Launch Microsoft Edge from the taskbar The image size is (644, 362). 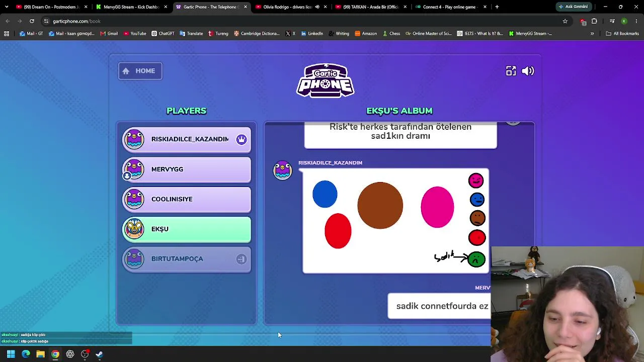pyautogui.click(x=26, y=354)
